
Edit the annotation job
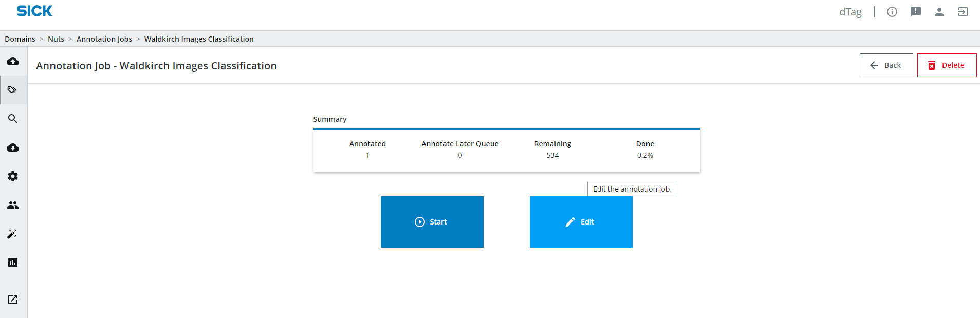click(581, 222)
